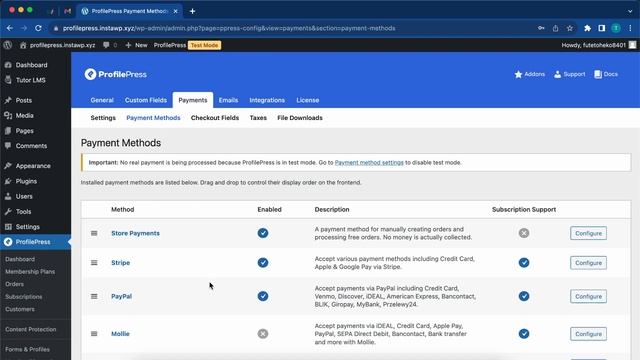Open the new tab plus button
The width and height of the screenshot is (640, 360).
click(192, 11)
